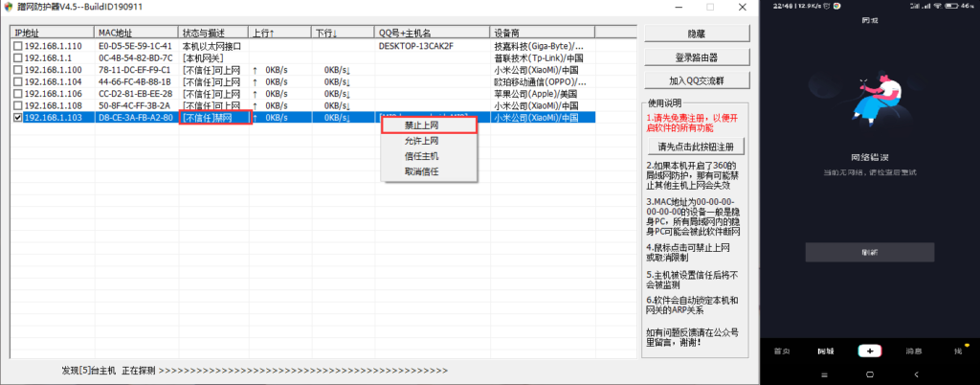Image resolution: width=980 pixels, height=385 pixels.
Task: Tap the plus create button in bottom bar
Action: pyautogui.click(x=869, y=351)
